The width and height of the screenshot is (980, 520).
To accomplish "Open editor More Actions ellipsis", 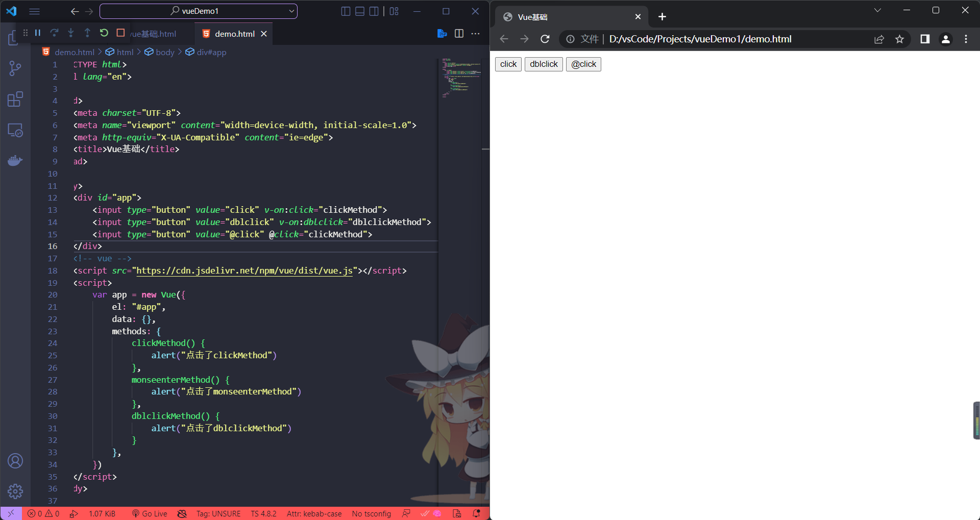I will coord(475,34).
